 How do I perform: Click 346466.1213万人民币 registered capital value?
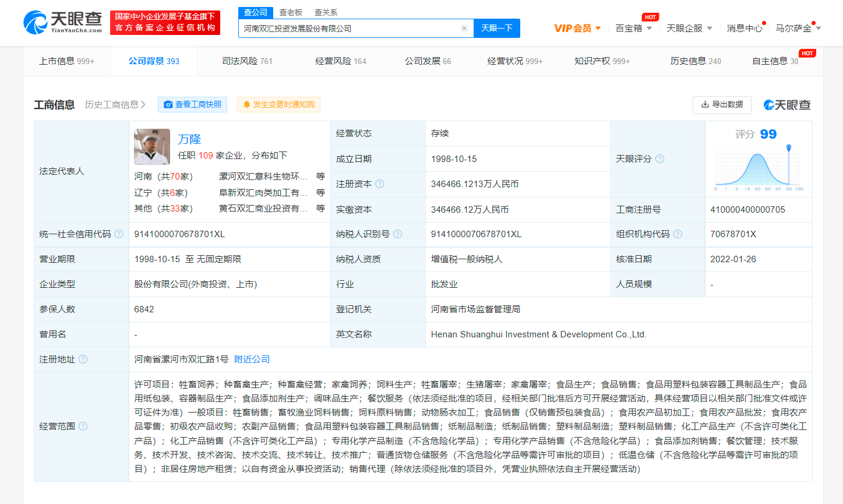pos(475,184)
